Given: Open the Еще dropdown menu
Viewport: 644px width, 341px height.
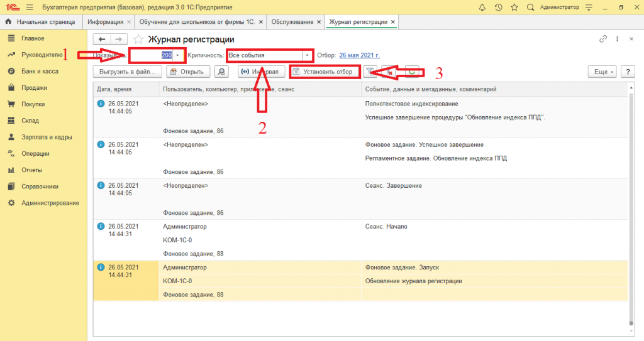Looking at the screenshot, I should coord(602,72).
